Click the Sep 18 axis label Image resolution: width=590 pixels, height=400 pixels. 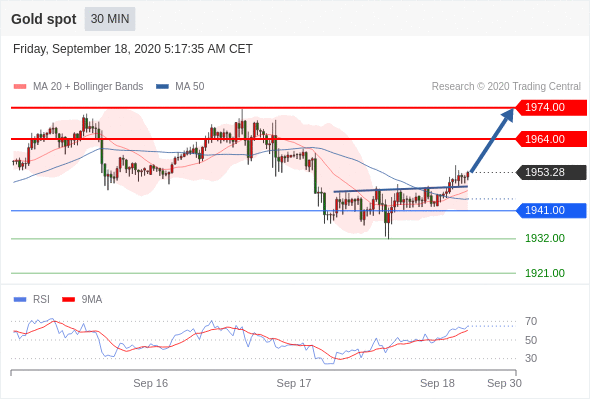click(437, 383)
